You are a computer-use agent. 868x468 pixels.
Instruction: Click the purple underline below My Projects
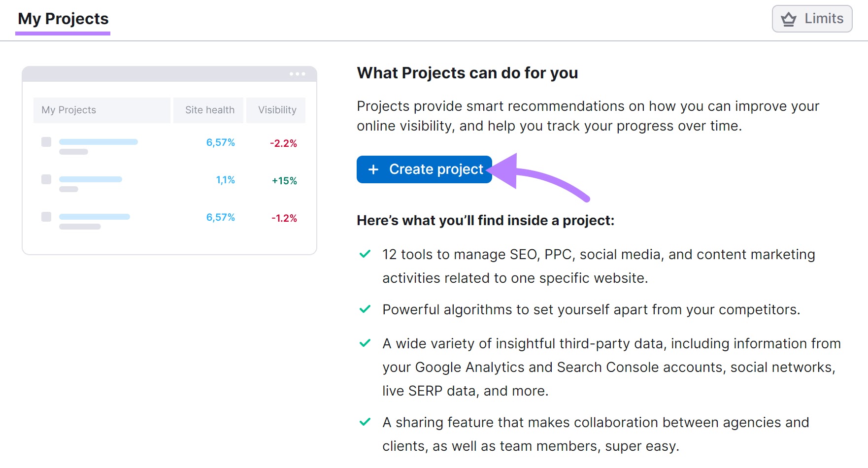(63, 34)
